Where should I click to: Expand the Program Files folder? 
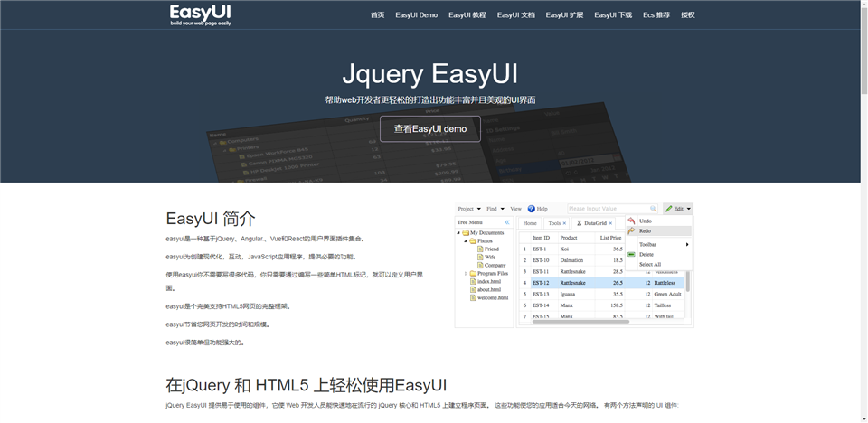coord(467,274)
